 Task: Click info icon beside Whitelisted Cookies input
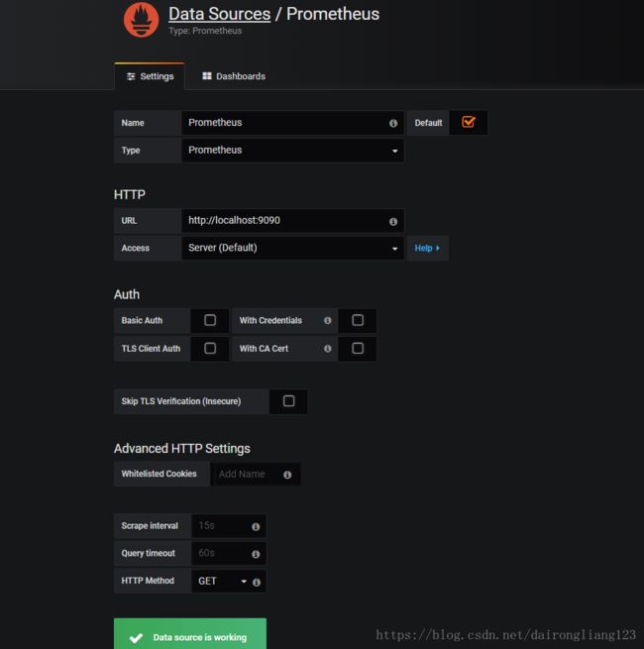(287, 475)
